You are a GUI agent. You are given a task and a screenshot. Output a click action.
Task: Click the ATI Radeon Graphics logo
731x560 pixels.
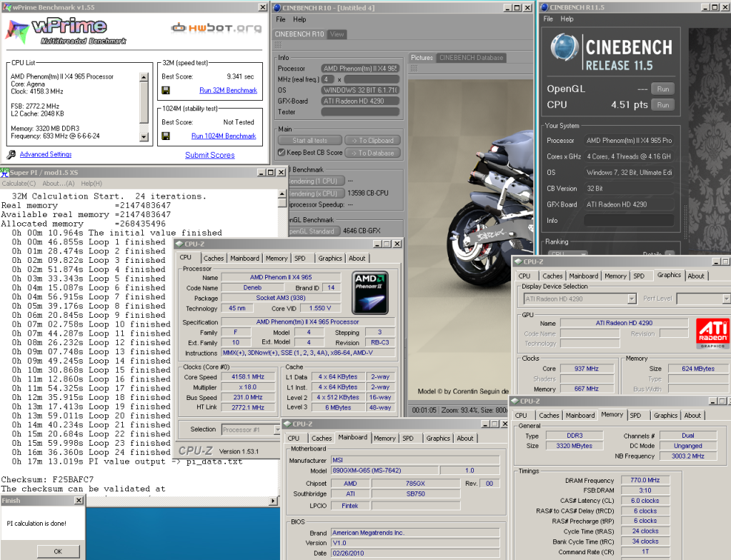coord(712,334)
